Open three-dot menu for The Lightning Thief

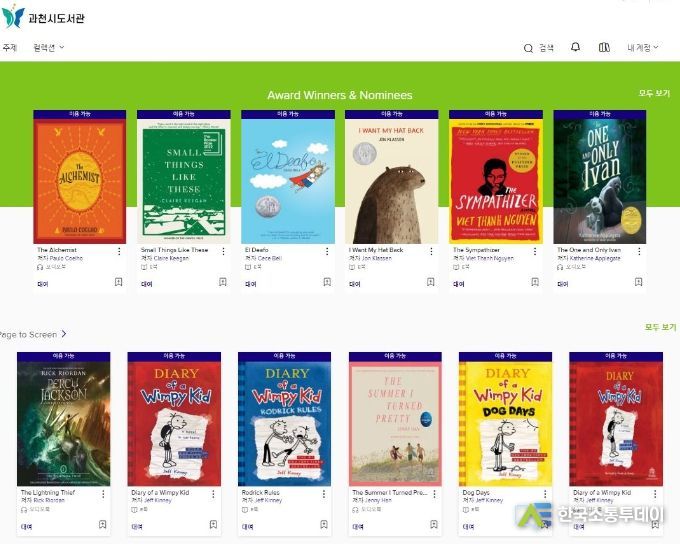click(x=103, y=494)
